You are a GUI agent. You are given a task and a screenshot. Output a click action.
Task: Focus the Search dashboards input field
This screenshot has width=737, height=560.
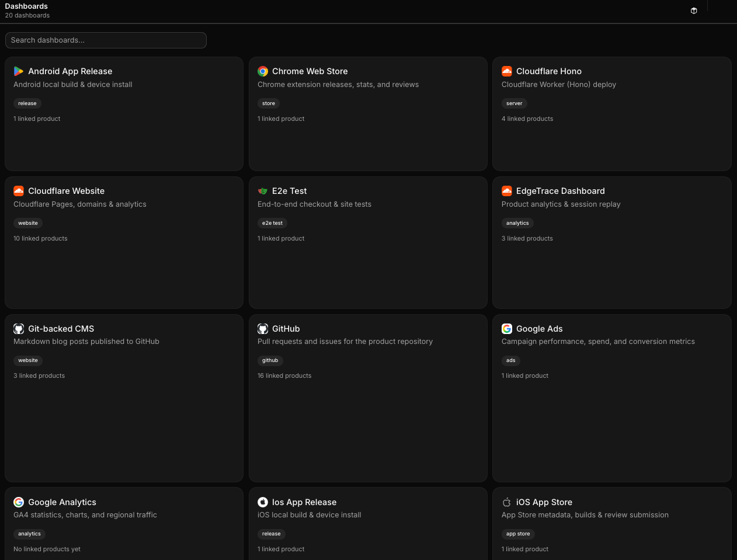pyautogui.click(x=106, y=40)
